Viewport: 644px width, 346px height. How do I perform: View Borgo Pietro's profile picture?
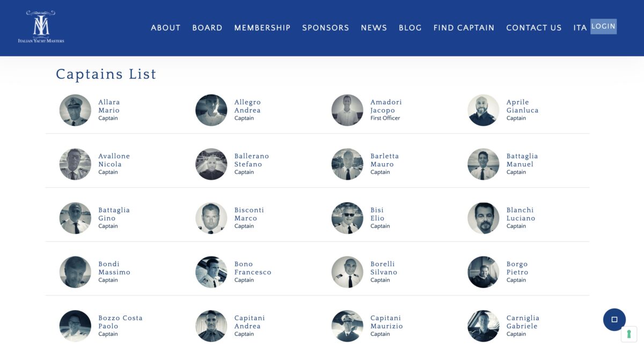(483, 272)
